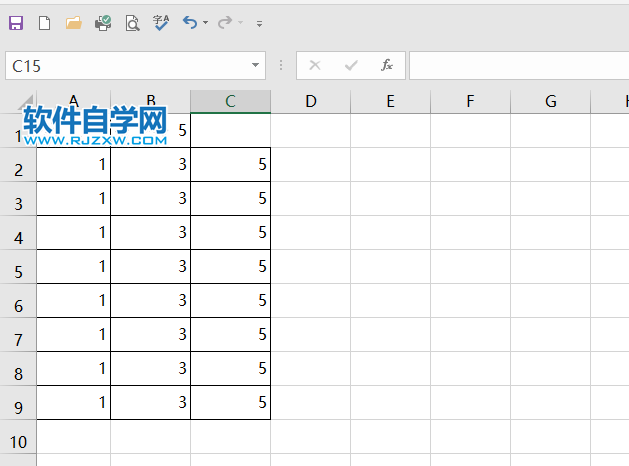Click into the formula bar
The width and height of the screenshot is (629, 466).
[x=519, y=65]
